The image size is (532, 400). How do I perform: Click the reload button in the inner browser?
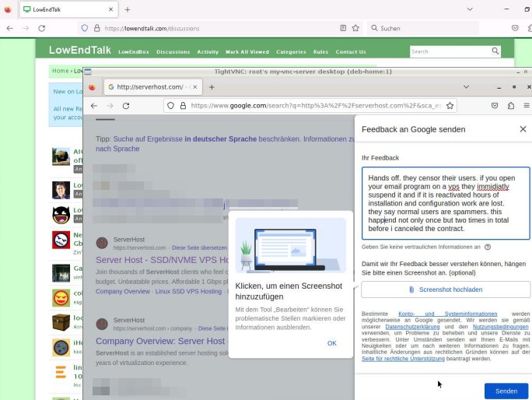pos(126,105)
